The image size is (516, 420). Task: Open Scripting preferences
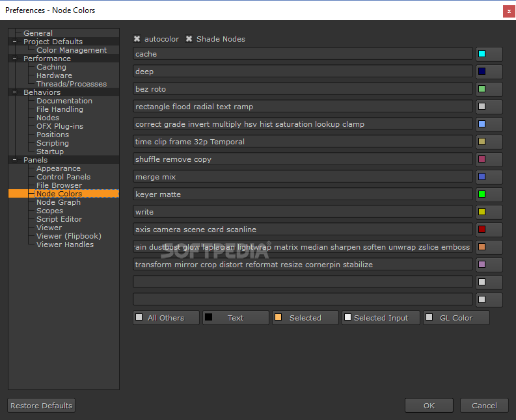click(x=53, y=143)
